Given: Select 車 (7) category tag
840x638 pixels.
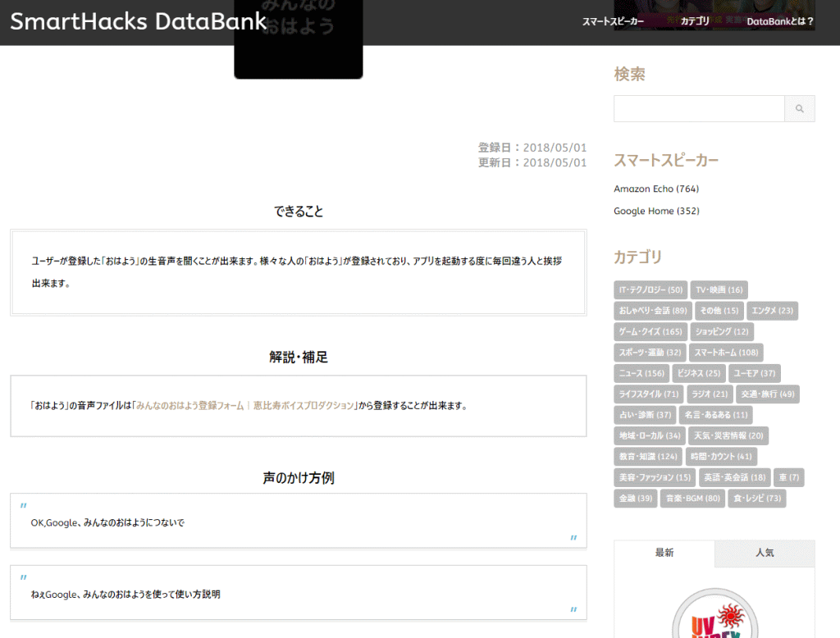Looking at the screenshot, I should (788, 478).
